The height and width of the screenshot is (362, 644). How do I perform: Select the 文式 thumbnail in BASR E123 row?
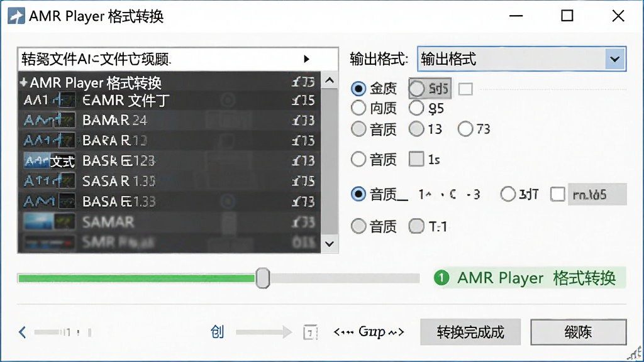tap(49, 161)
